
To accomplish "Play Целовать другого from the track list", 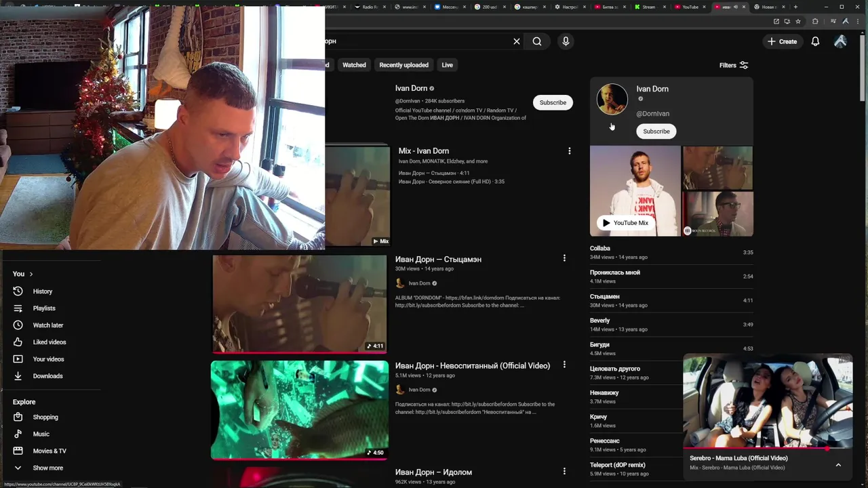I will click(635, 373).
